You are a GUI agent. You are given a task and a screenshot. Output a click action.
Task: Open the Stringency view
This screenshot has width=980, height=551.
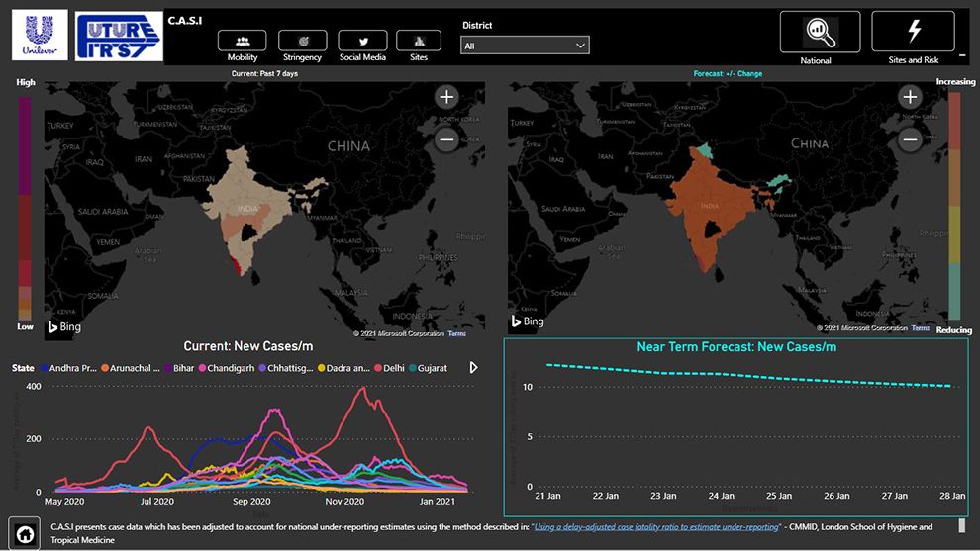[303, 42]
